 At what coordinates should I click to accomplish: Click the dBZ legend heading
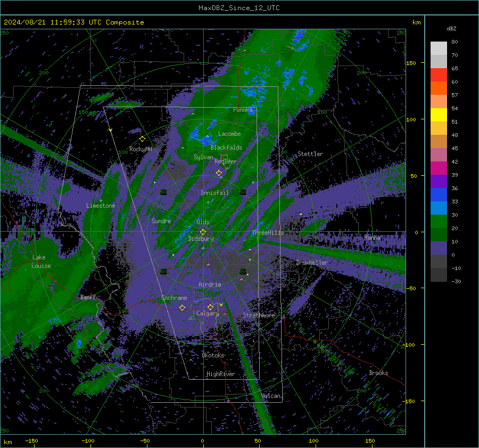click(451, 28)
